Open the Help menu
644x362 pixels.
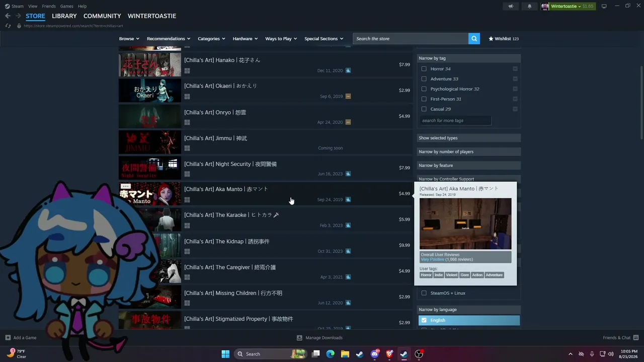pos(83,6)
